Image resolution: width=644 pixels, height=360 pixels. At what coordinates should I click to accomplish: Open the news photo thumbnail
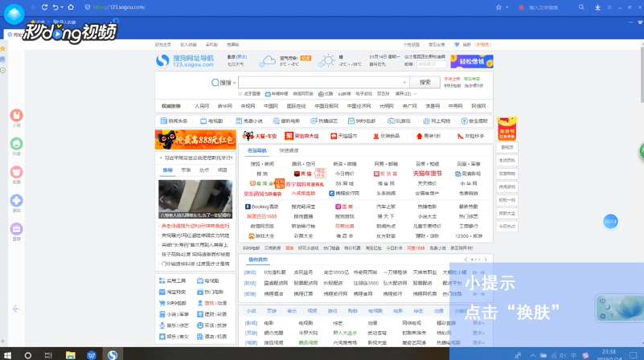click(x=195, y=199)
